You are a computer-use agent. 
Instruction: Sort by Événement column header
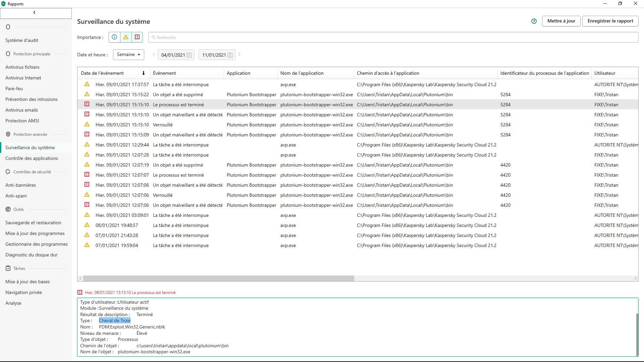(187, 73)
